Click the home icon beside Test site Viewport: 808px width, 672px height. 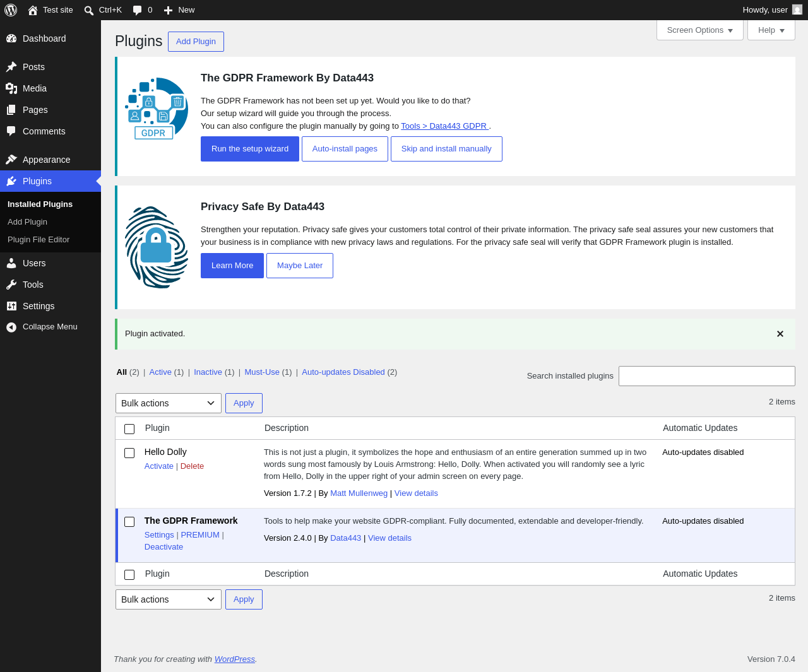click(x=33, y=10)
